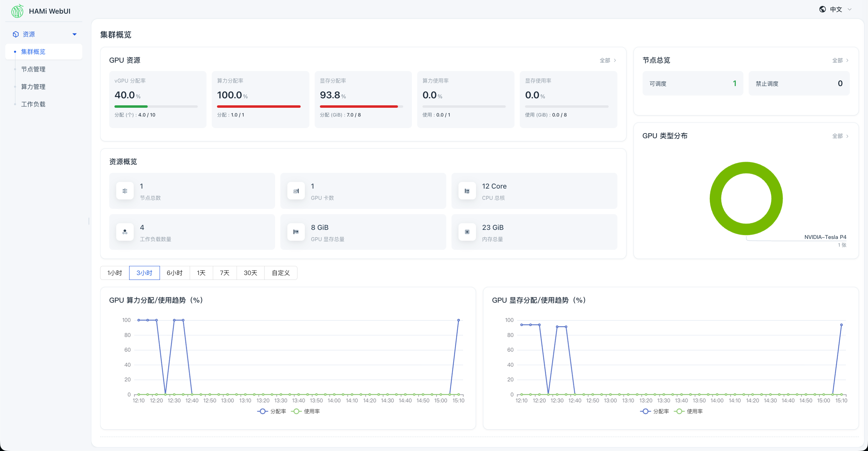Click the HAMi WebUI logo icon
The image size is (868, 451).
[17, 11]
